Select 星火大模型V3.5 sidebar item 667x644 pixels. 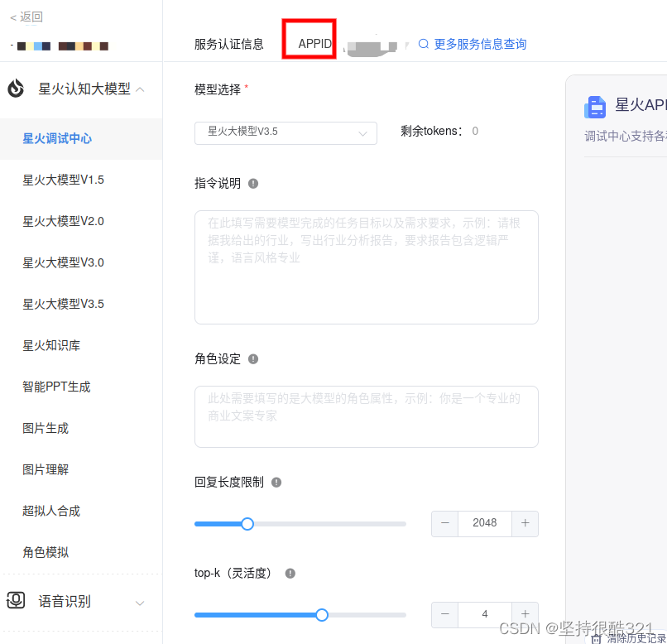coord(64,304)
